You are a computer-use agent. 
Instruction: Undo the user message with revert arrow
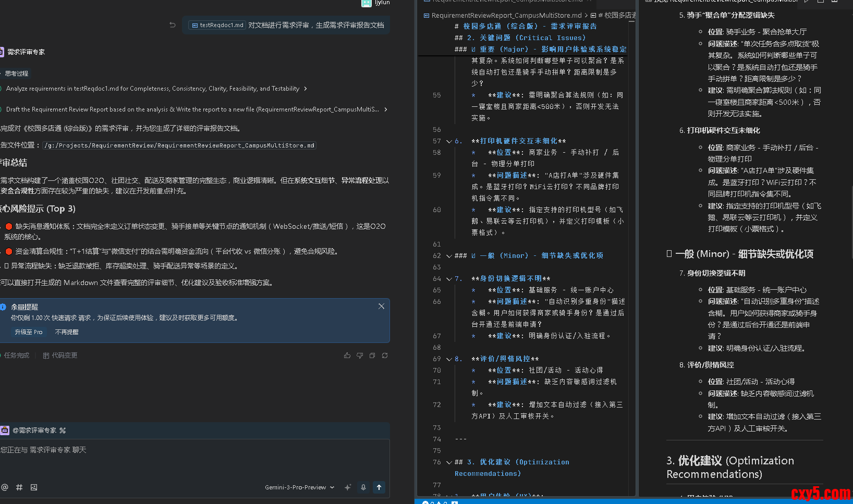tap(173, 25)
